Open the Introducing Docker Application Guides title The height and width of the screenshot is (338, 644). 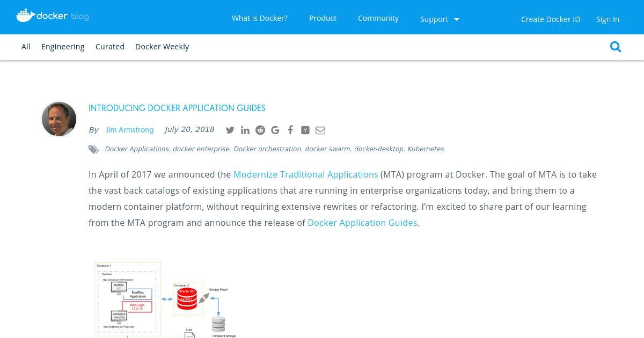(x=177, y=108)
